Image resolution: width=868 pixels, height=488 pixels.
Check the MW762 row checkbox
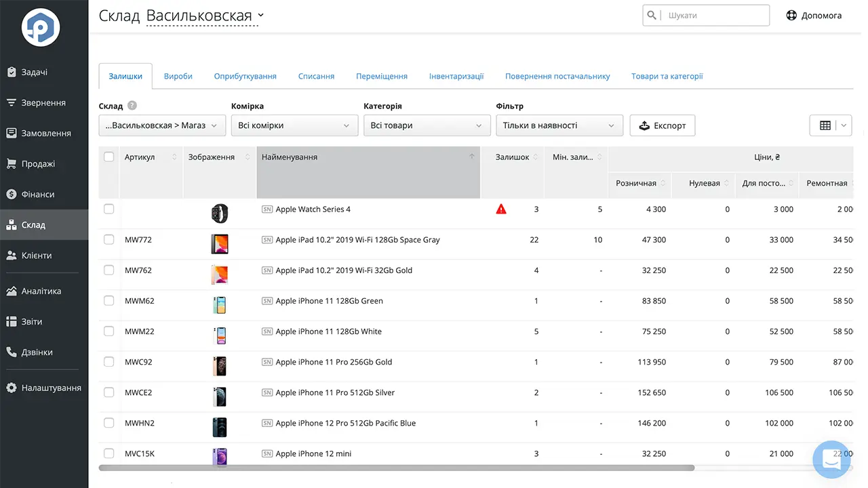(108, 270)
